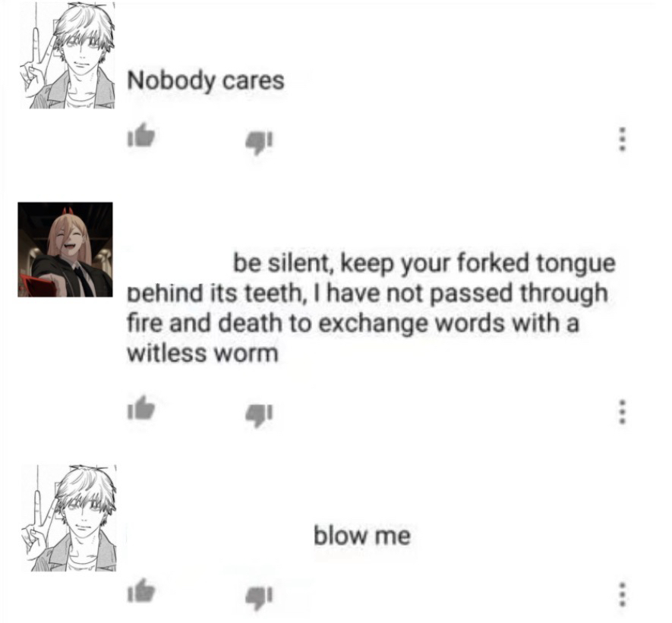Like the "blow me" reply

coord(141,590)
